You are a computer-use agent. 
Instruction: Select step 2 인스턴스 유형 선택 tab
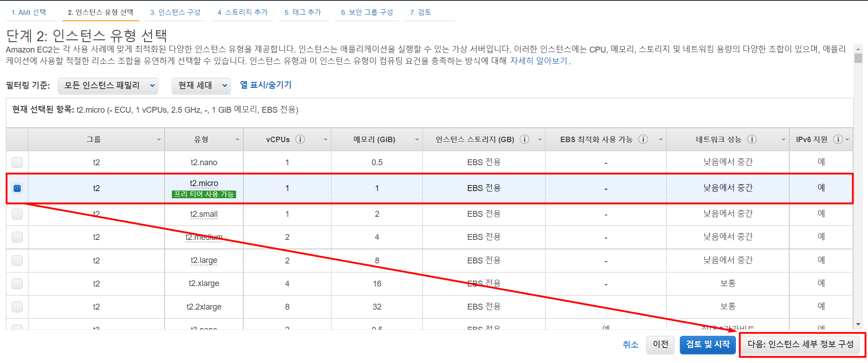tap(100, 12)
